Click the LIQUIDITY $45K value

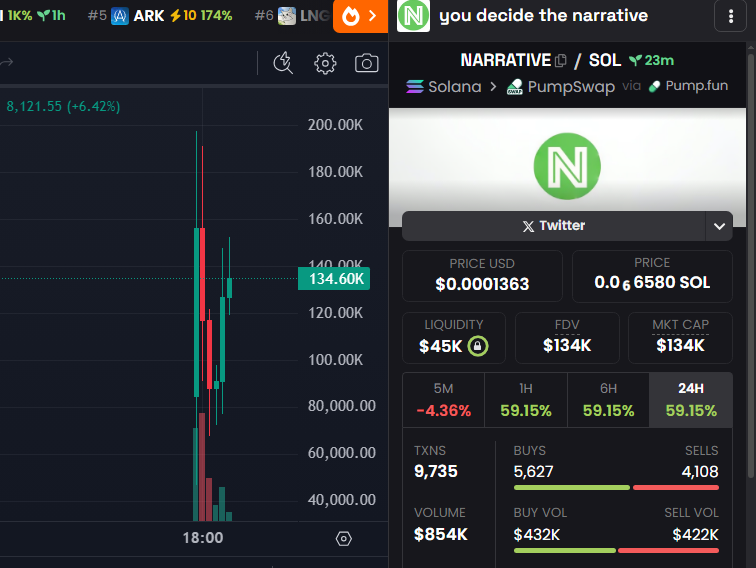click(x=441, y=346)
